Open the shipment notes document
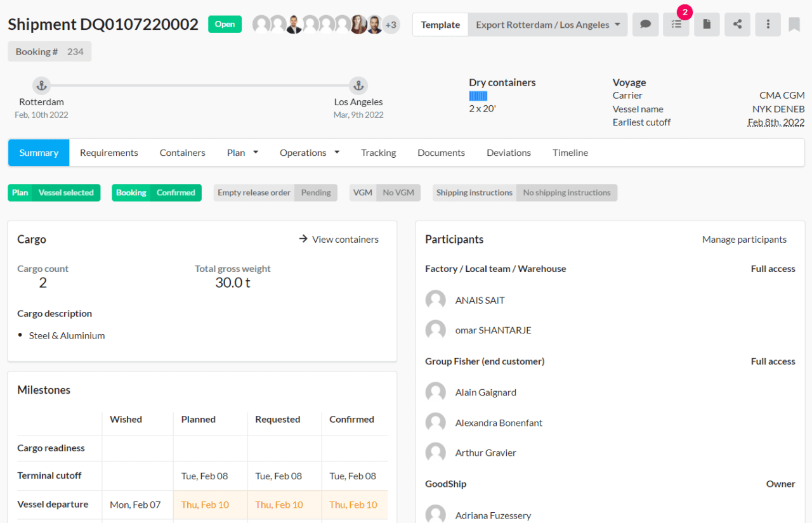Viewport: 812px width, 523px height. pyautogui.click(x=706, y=24)
